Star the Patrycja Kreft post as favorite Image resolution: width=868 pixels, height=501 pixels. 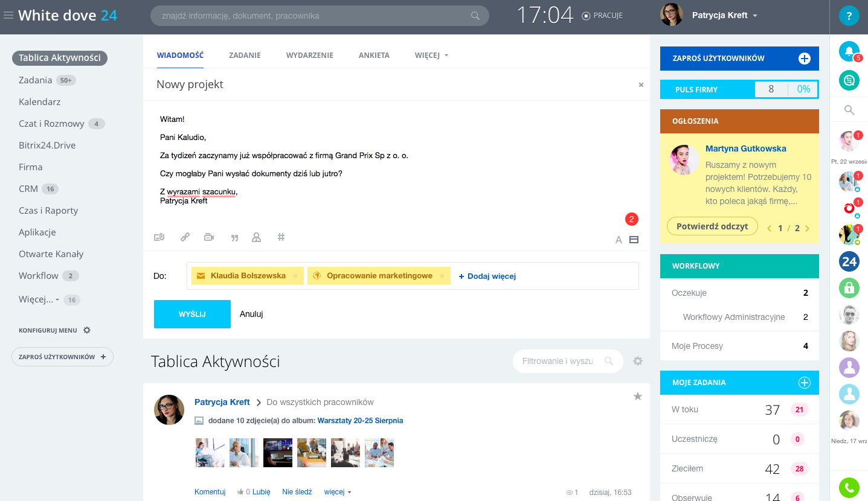click(637, 397)
